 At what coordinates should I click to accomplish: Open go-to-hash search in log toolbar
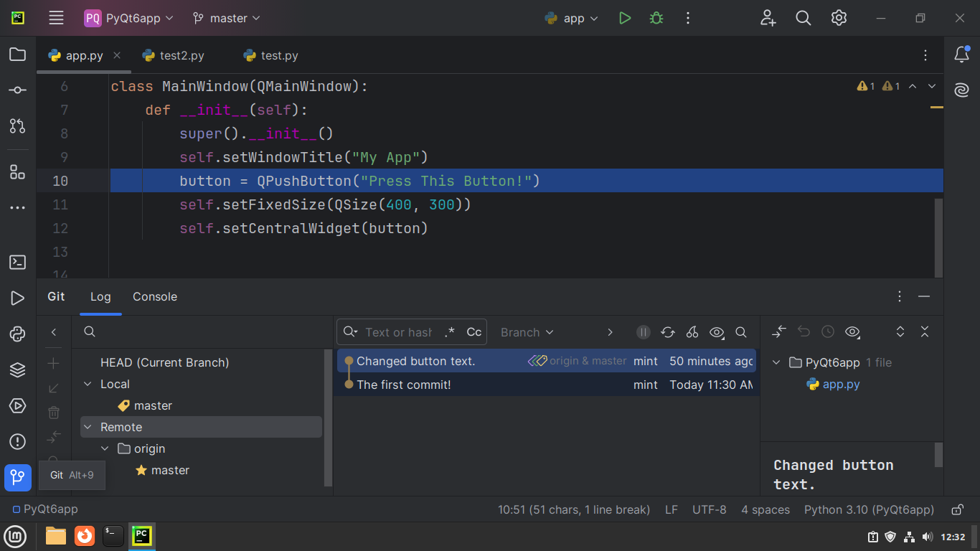741,332
